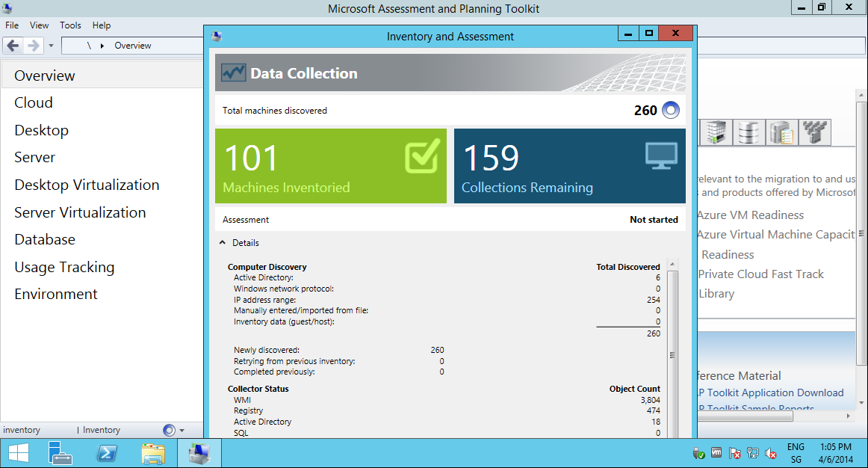Screen dimensions: 868x468
Task: Open the Azure VM Readiness link
Action: click(749, 215)
